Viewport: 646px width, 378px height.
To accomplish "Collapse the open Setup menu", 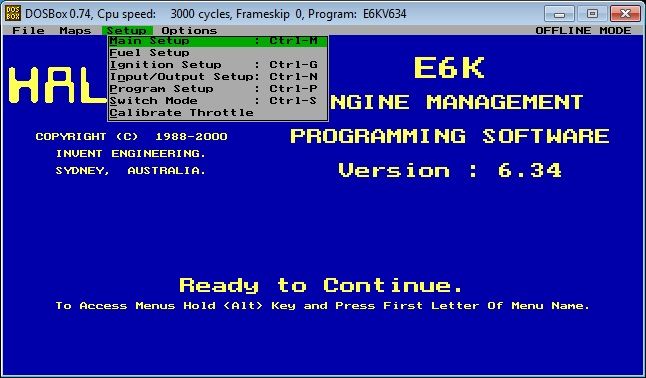I will point(127,31).
